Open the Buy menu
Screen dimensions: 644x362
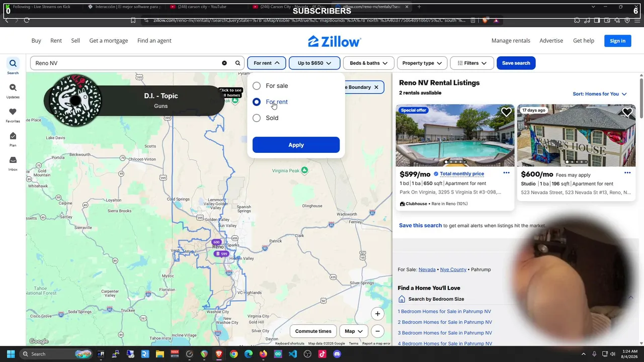pos(36,41)
